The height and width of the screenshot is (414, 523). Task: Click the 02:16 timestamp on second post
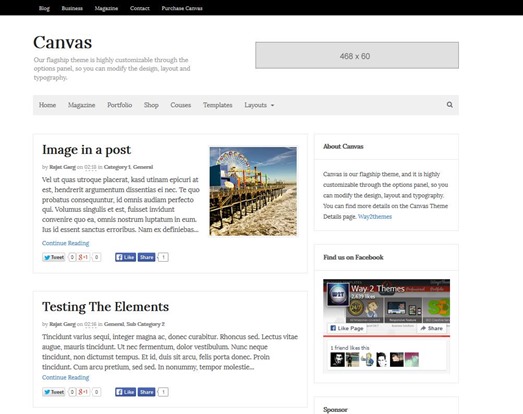pos(90,324)
